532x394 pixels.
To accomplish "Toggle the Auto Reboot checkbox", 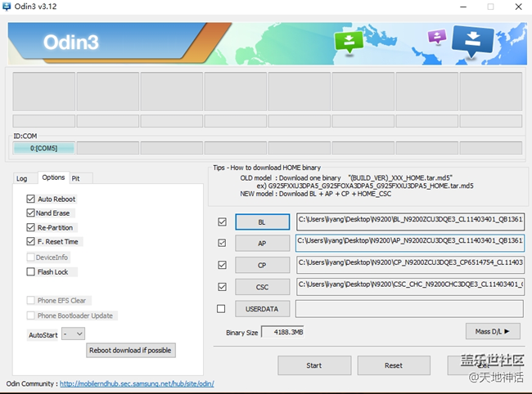I will 30,199.
